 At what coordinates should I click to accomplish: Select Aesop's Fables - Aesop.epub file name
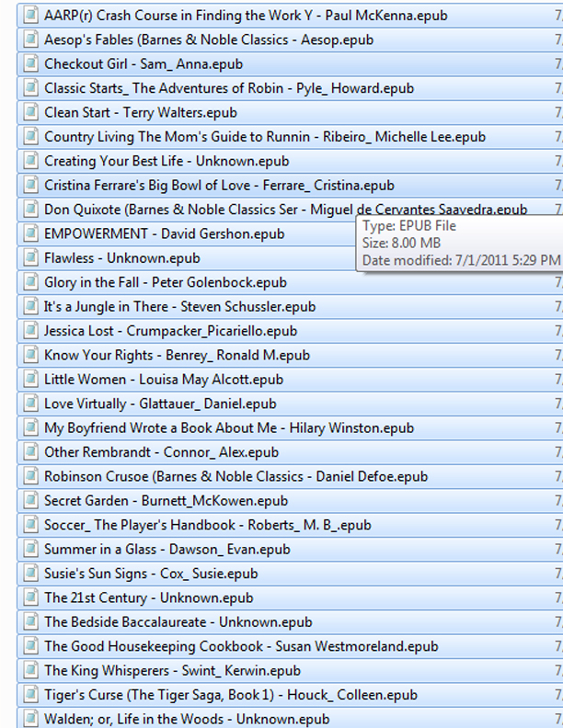pos(209,40)
